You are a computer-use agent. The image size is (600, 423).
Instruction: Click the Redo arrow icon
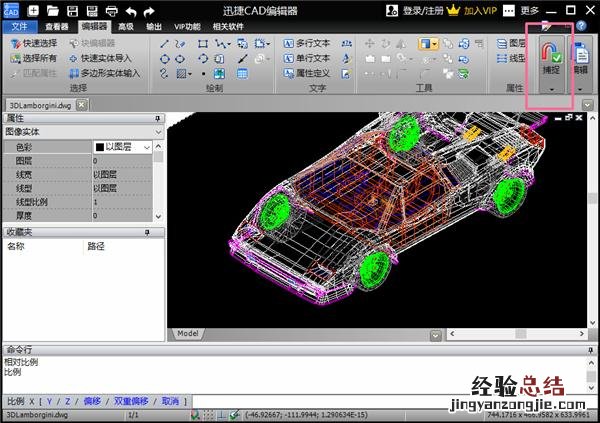tap(147, 10)
